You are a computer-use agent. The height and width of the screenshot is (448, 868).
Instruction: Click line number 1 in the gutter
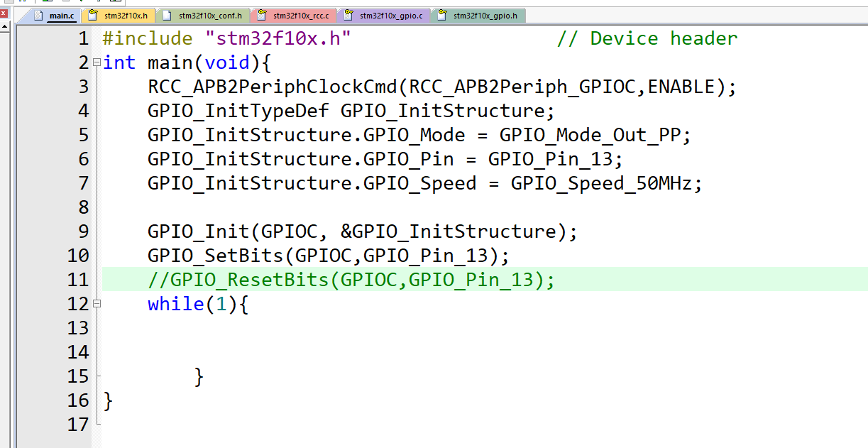tap(84, 38)
